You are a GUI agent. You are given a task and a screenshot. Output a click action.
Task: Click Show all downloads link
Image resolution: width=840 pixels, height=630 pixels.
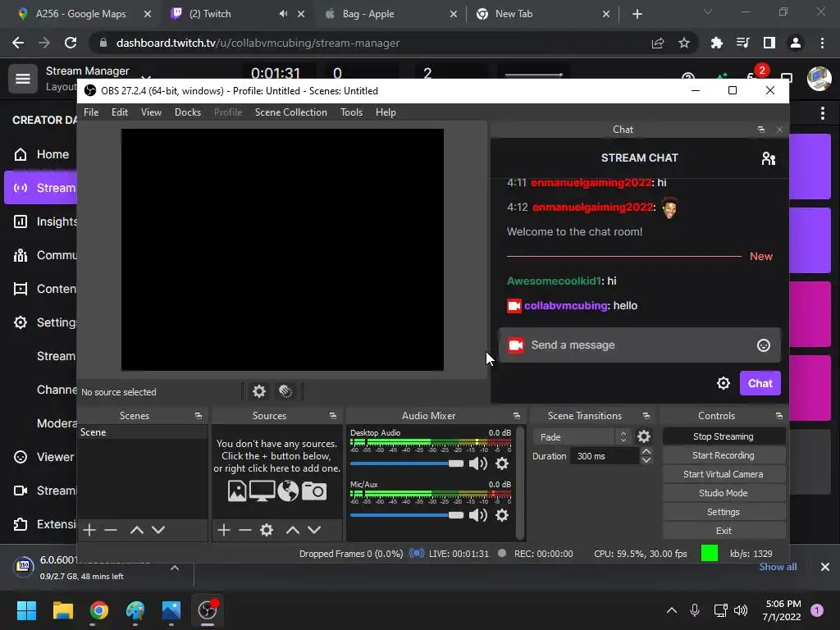tap(778, 567)
